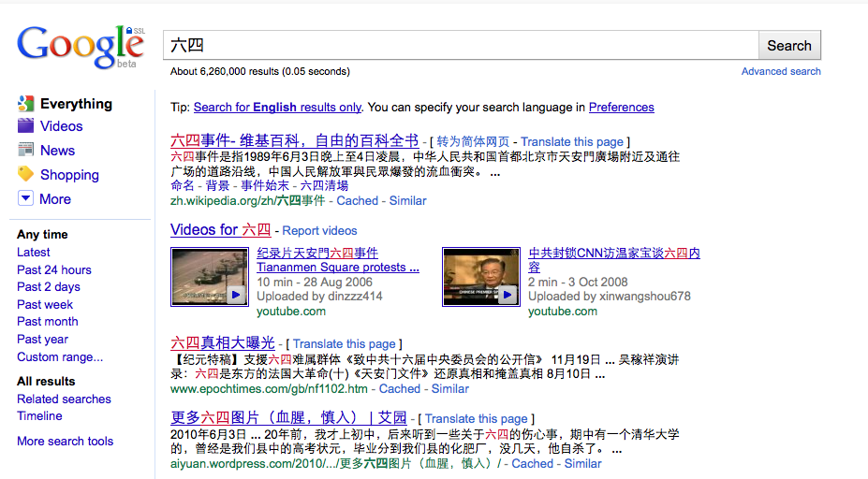868x479 pixels.
Task: Open Custom range date filter
Action: pos(60,356)
